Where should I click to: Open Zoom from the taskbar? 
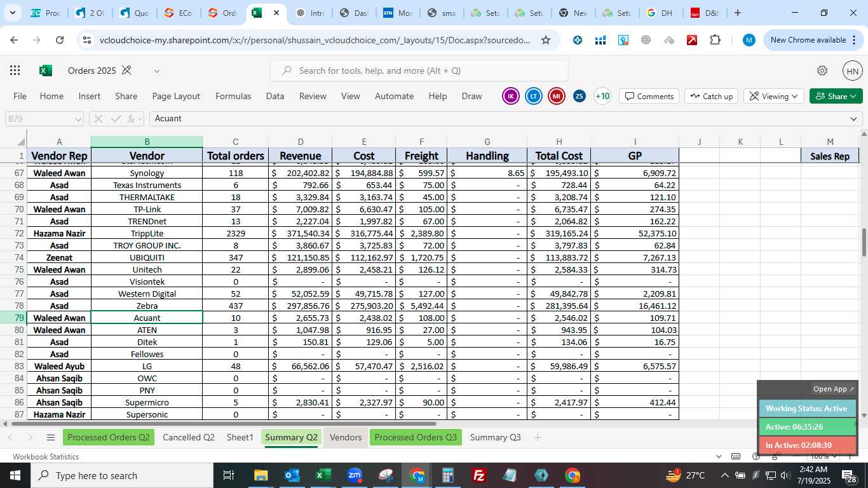point(355,475)
